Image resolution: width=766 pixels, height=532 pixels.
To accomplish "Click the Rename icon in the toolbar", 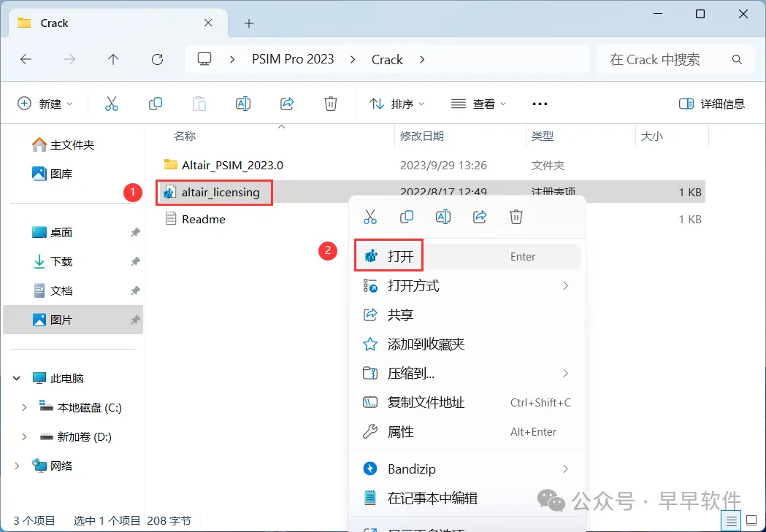I will pos(242,104).
